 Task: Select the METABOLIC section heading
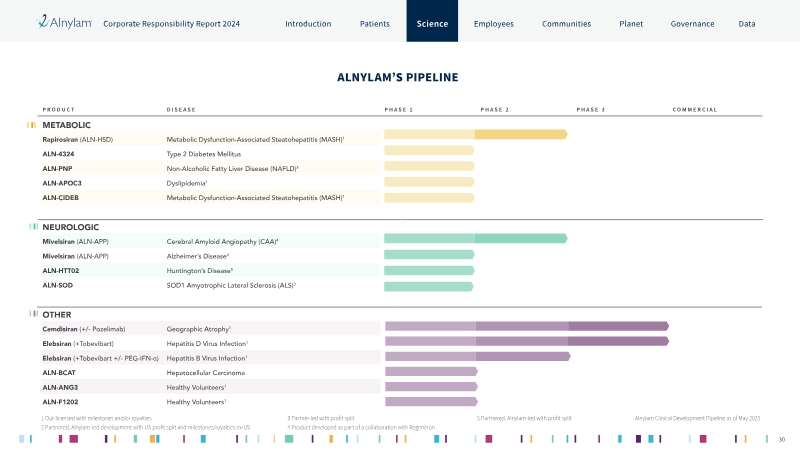[66, 125]
